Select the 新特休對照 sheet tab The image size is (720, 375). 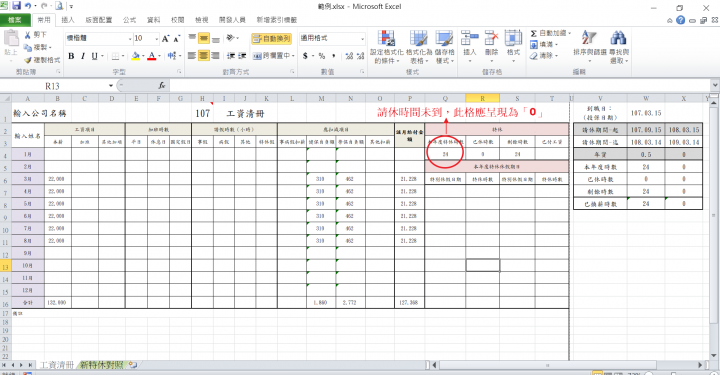tap(102, 365)
